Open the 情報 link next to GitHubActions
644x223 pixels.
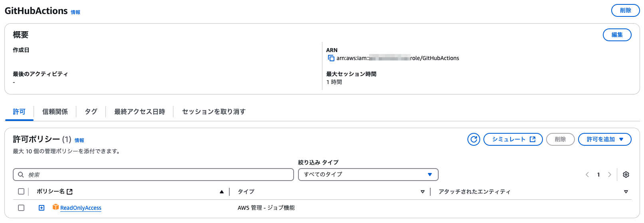[x=76, y=12]
